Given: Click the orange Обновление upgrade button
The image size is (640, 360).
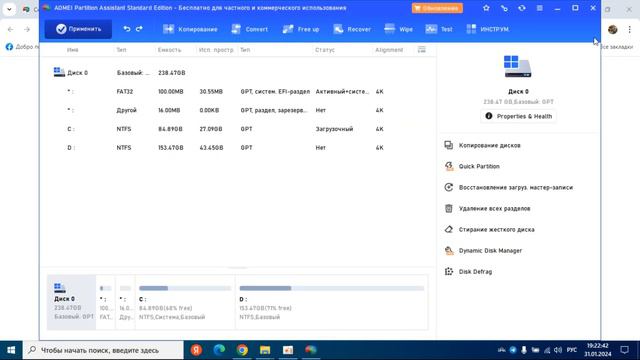Looking at the screenshot, I should 437,8.
